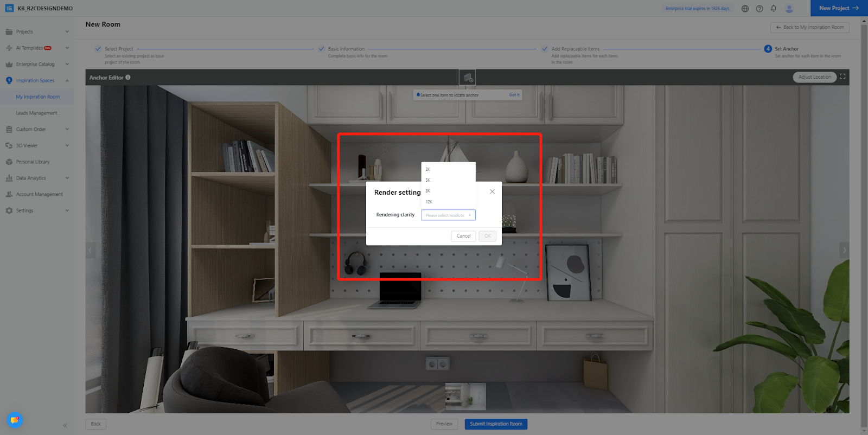Image resolution: width=868 pixels, height=435 pixels.
Task: Select 2K rendering resolution
Action: [x=428, y=169]
